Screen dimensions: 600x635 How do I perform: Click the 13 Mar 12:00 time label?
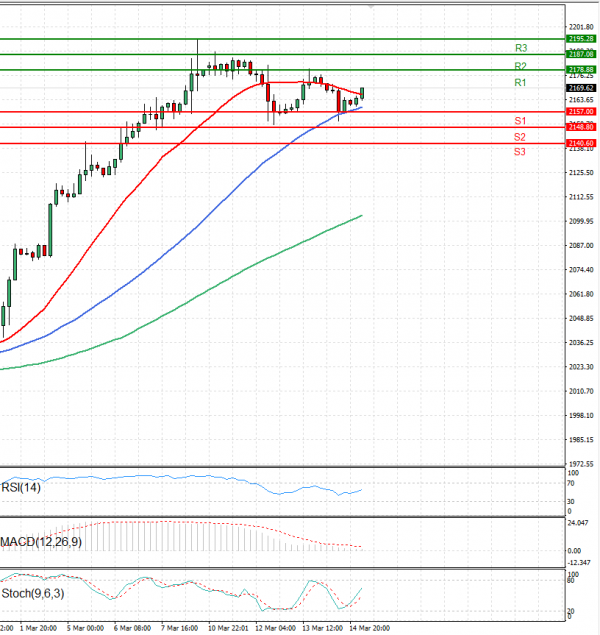322,628
